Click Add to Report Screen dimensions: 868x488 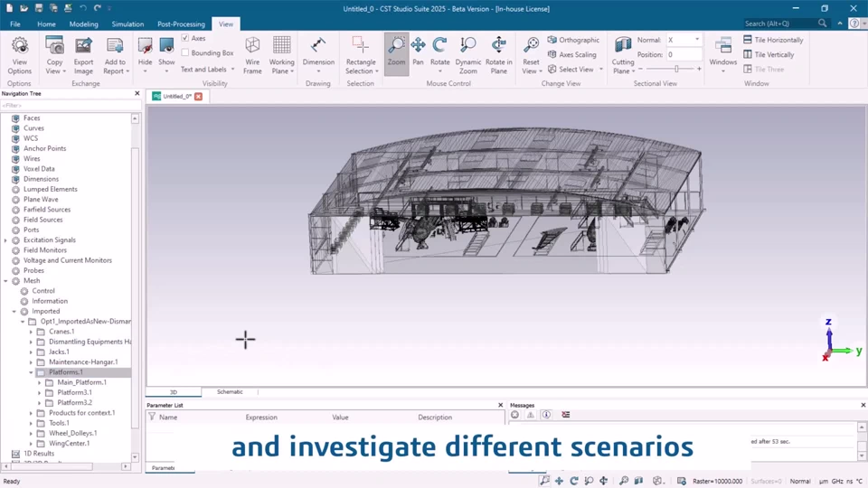point(115,55)
